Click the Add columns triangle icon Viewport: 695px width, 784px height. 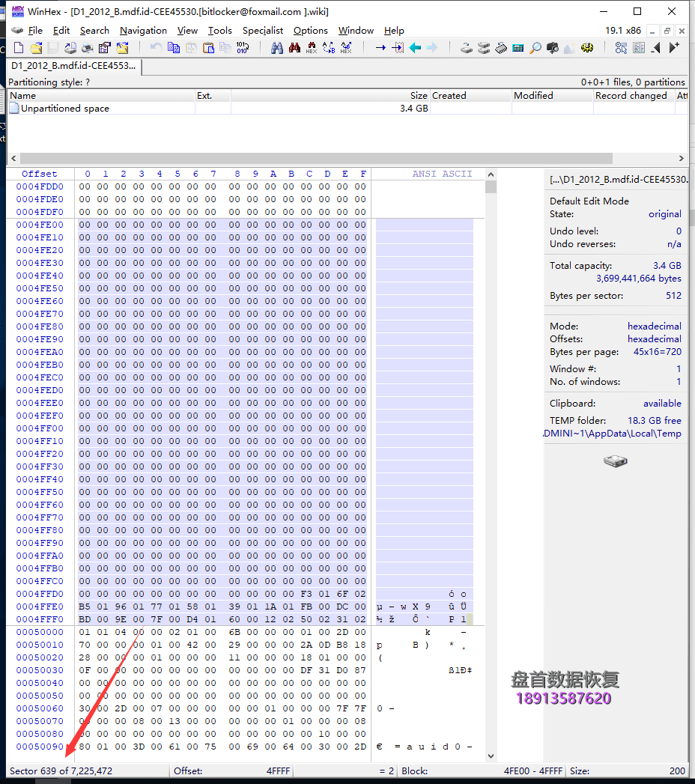674,48
